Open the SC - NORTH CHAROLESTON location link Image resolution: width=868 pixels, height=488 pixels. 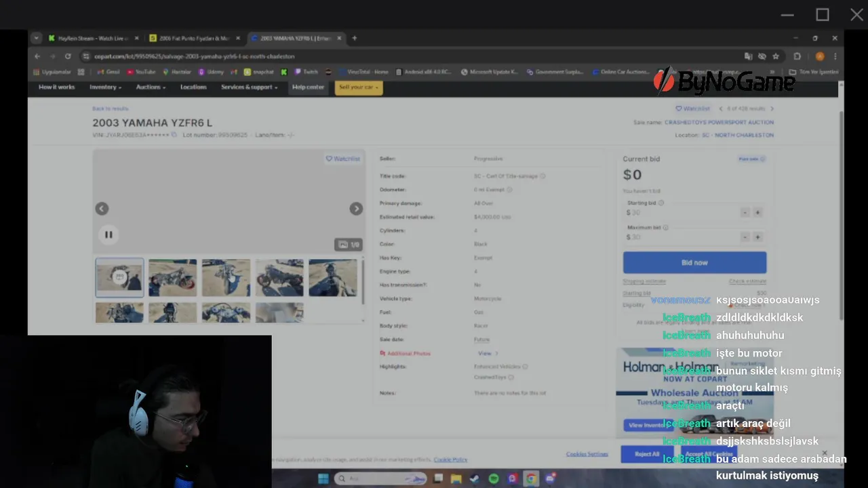[738, 135]
